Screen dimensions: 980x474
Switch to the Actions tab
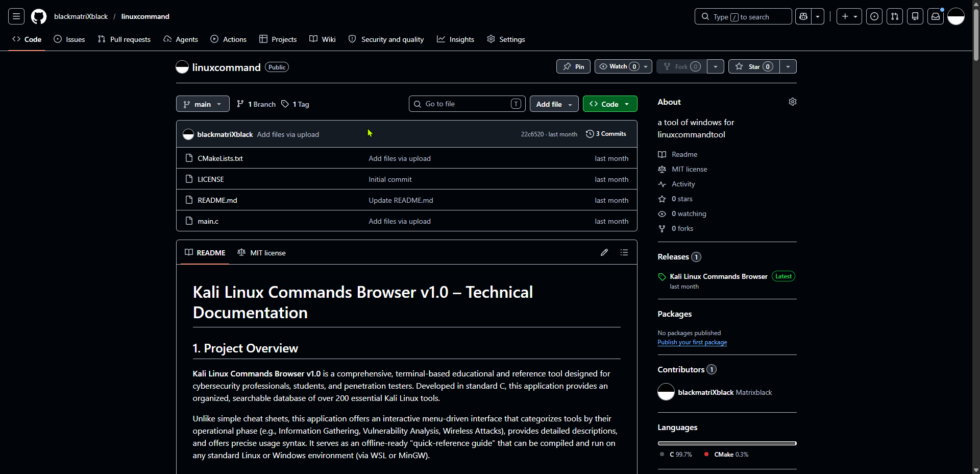point(229,39)
